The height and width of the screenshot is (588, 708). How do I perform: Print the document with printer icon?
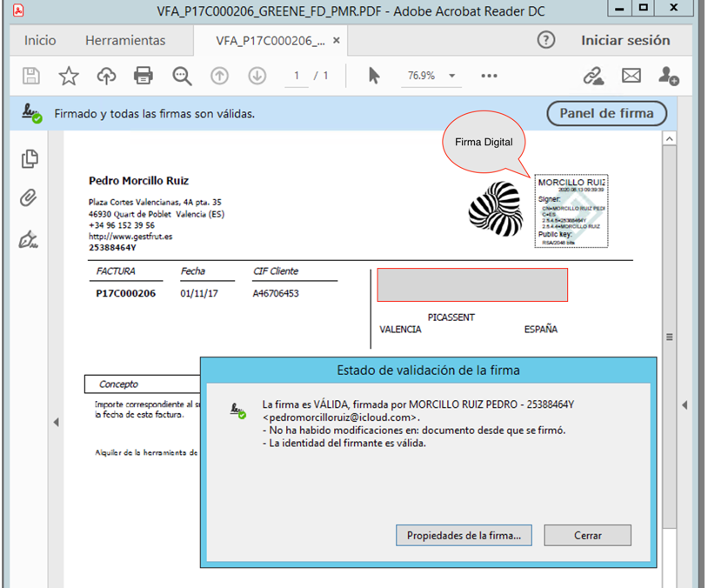144,76
